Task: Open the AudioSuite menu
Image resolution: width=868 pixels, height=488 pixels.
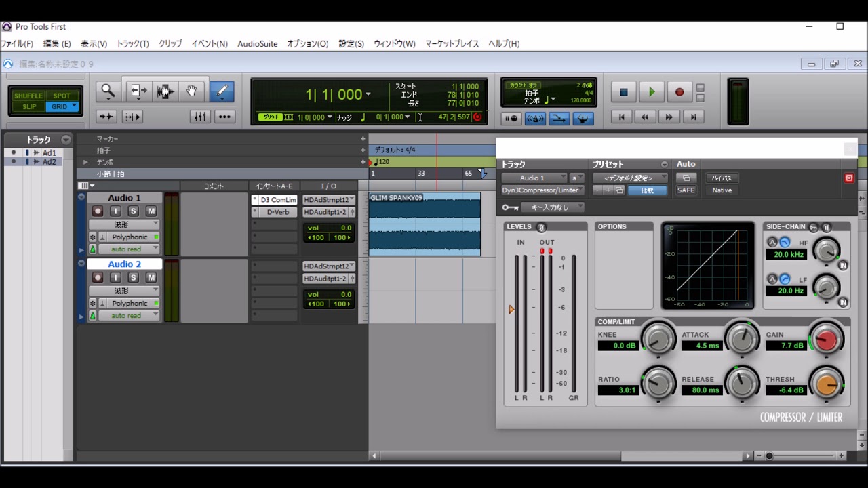Action: pos(257,43)
